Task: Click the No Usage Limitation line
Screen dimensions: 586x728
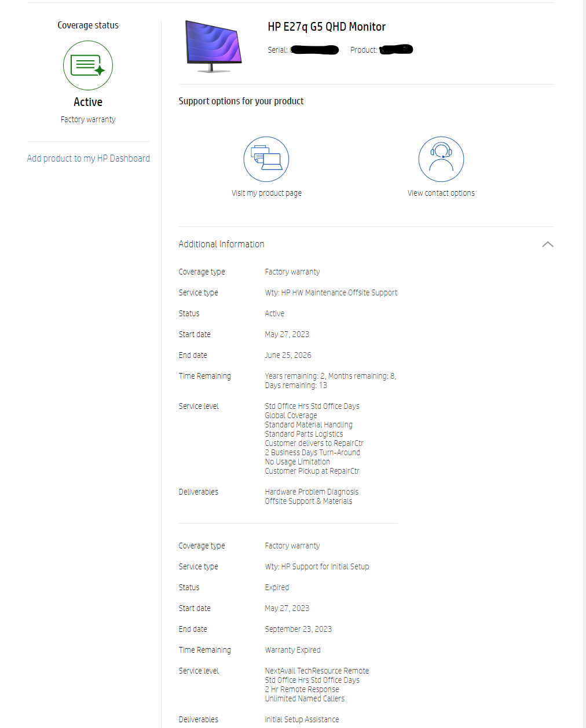Action: 297,462
